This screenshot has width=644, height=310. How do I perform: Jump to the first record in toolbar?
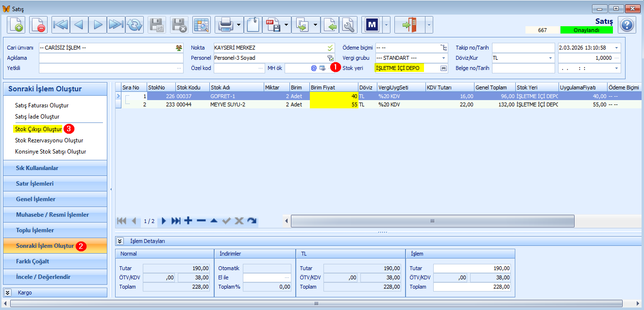pos(61,25)
